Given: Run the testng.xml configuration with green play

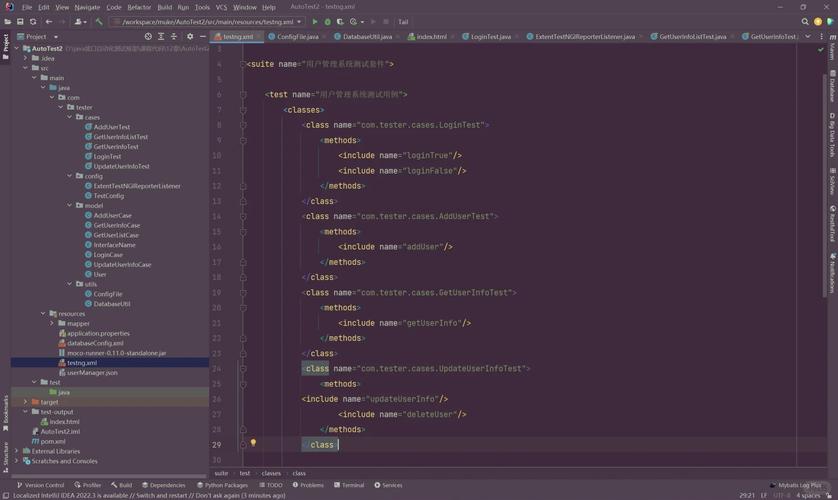Looking at the screenshot, I should pyautogui.click(x=315, y=22).
